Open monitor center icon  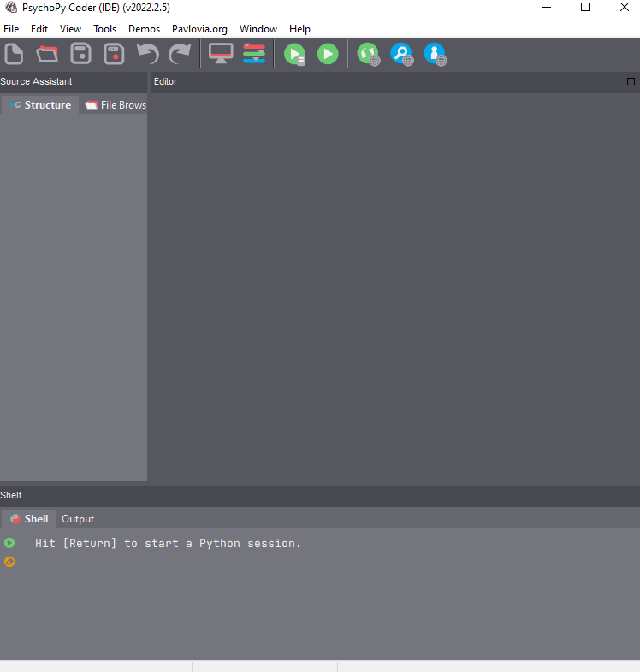221,54
